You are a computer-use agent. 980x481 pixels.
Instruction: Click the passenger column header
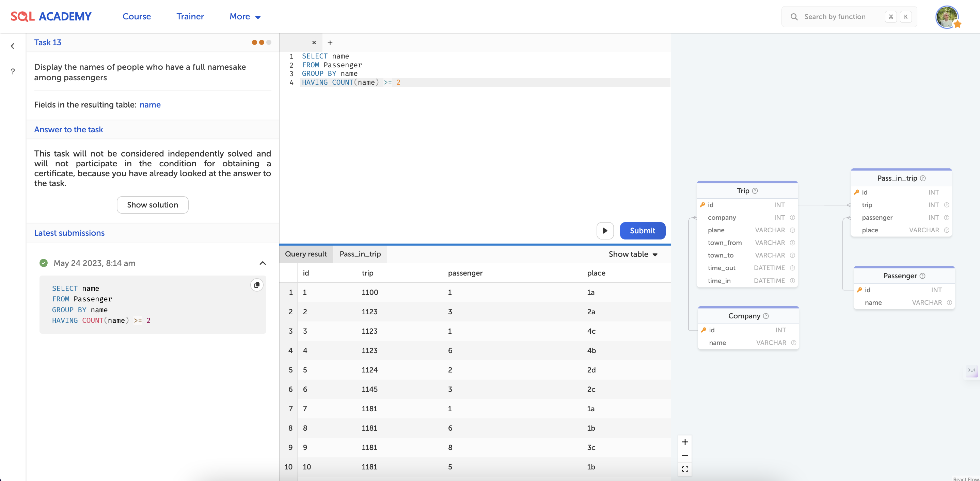click(465, 273)
